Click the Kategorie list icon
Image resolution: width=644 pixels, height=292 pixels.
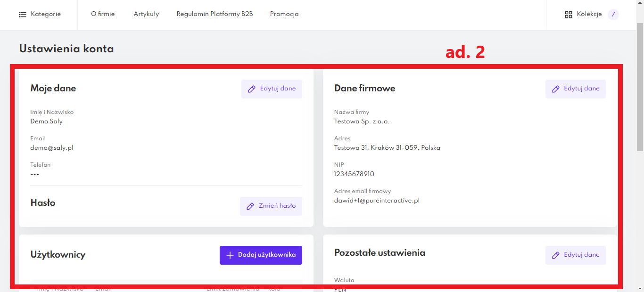click(x=23, y=15)
